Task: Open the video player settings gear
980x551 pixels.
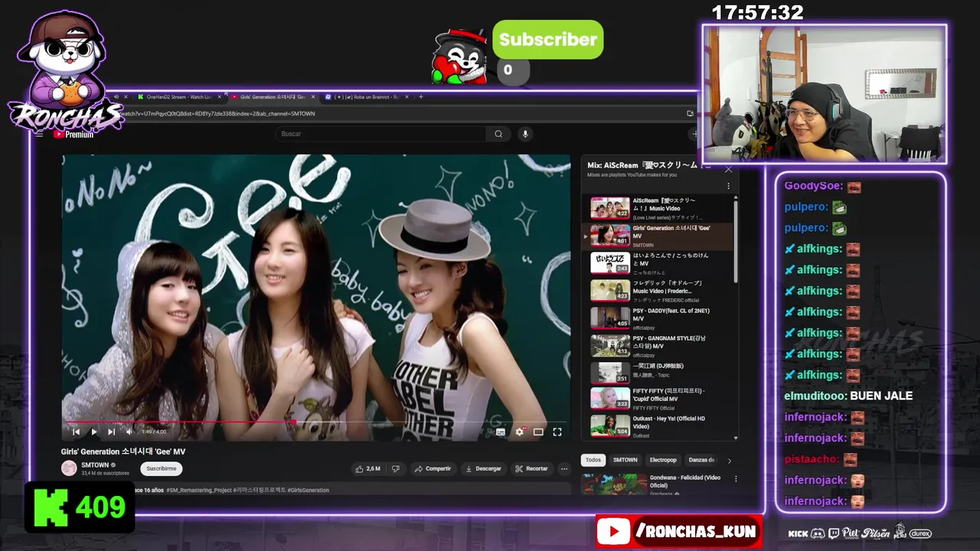Action: click(520, 432)
